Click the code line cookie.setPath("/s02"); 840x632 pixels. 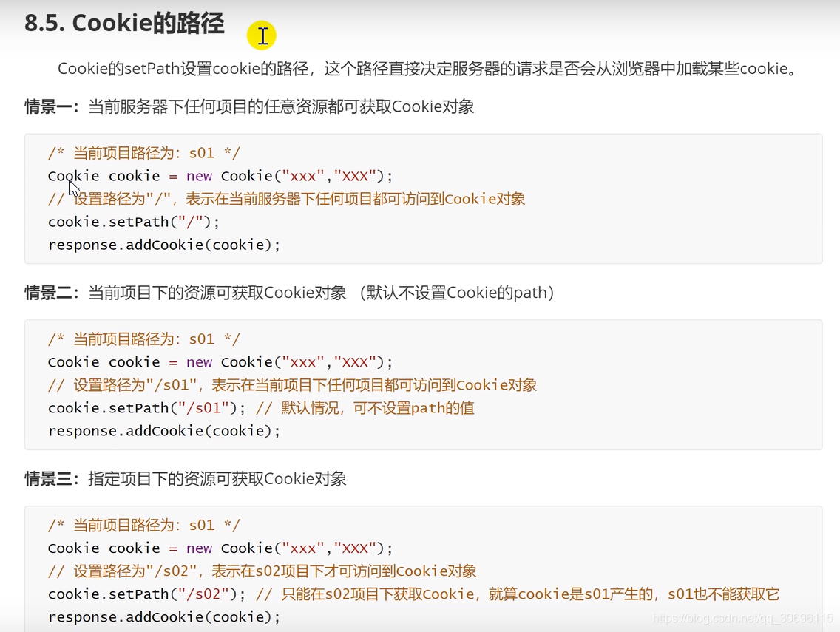[147, 594]
